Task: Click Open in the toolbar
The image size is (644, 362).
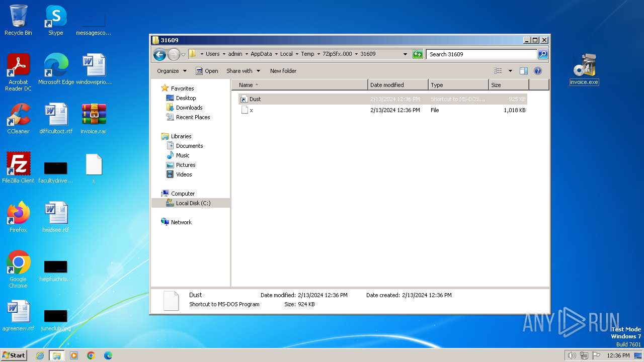Action: click(207, 71)
